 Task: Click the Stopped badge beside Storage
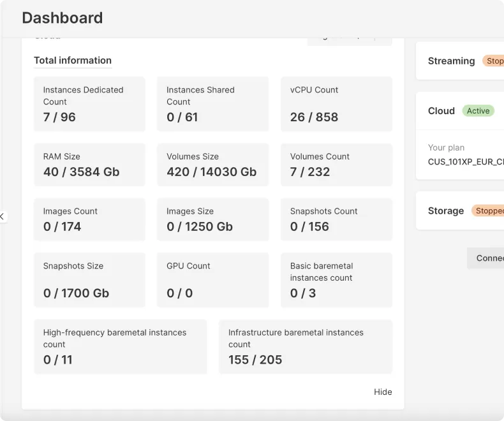click(x=489, y=211)
